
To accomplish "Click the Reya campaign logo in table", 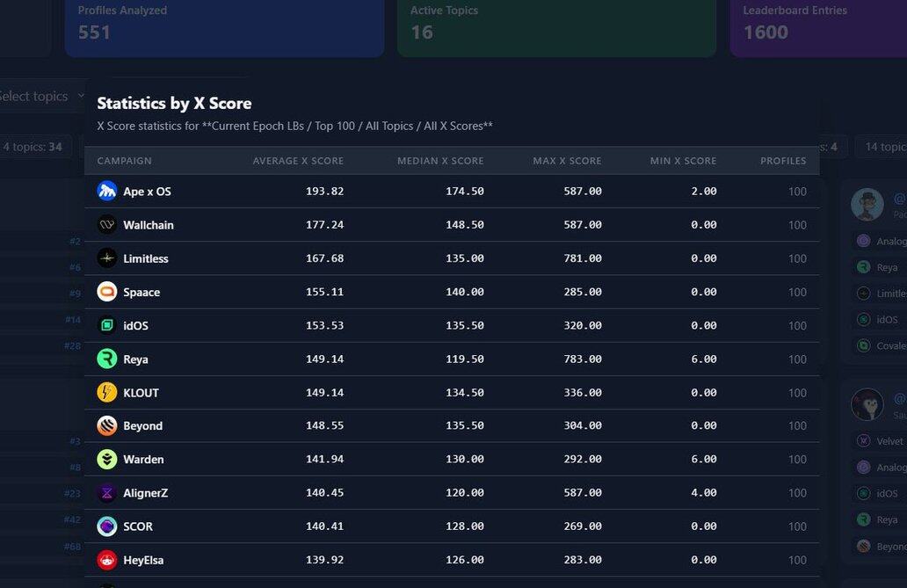I will [x=106, y=359].
